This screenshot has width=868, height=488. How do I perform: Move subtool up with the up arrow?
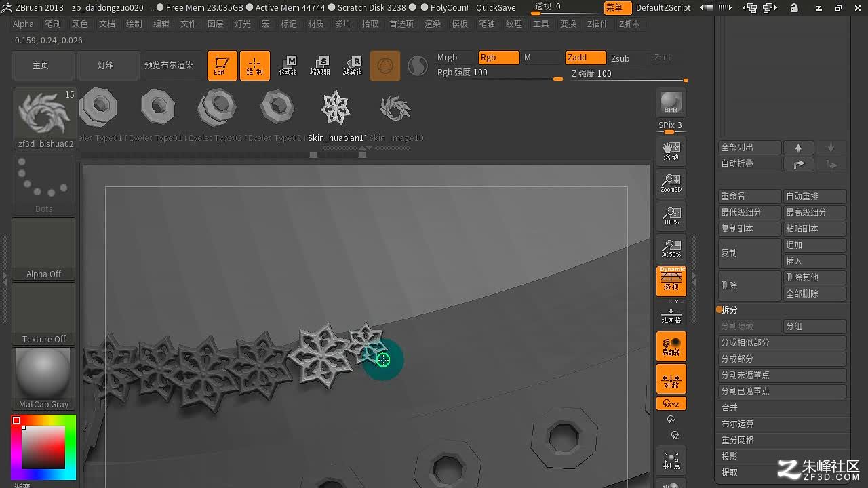coord(798,148)
